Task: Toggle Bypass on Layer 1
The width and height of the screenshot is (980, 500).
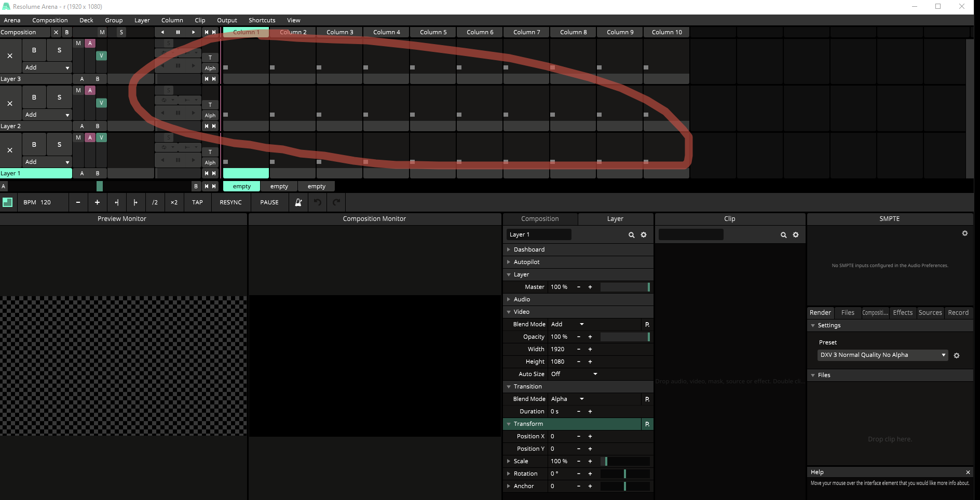Action: (34, 145)
